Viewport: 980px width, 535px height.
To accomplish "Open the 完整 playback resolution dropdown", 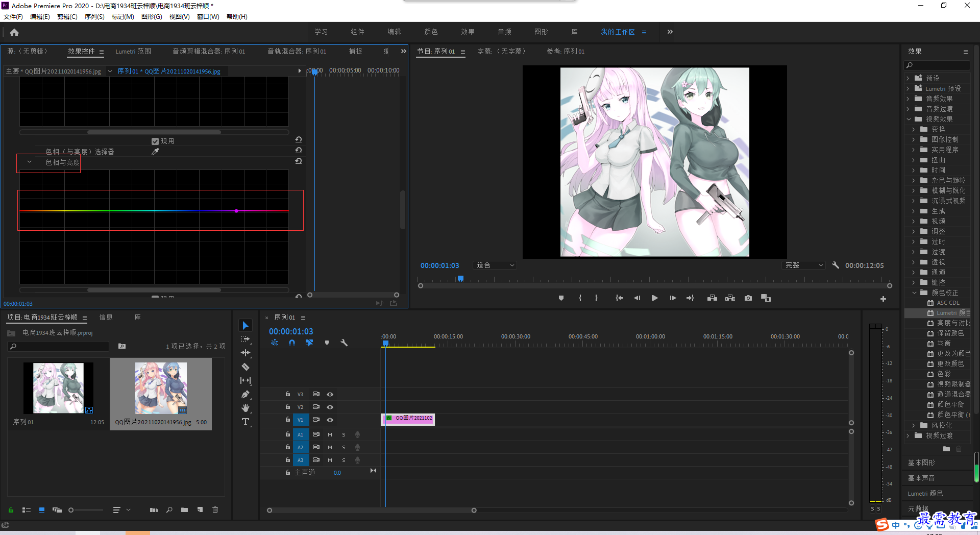I will [x=804, y=265].
